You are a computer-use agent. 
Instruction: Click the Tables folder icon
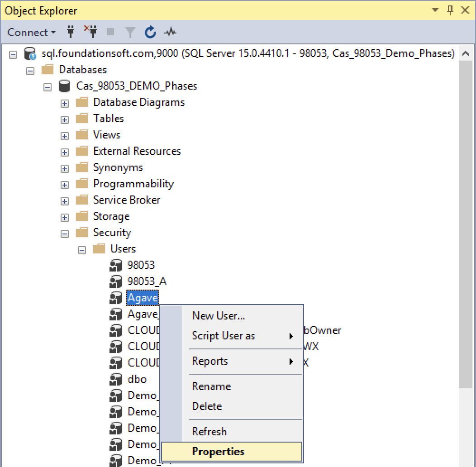click(81, 118)
